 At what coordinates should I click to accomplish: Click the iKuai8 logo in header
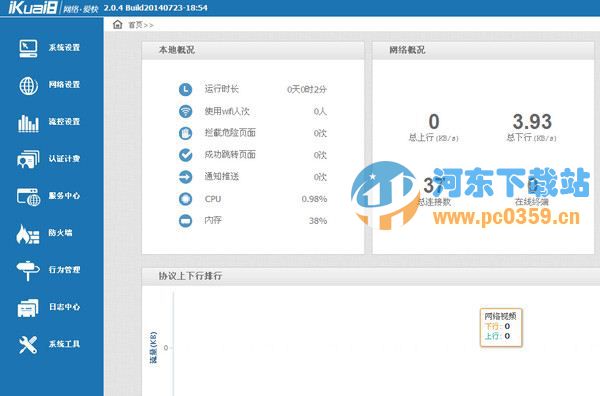[x=33, y=8]
